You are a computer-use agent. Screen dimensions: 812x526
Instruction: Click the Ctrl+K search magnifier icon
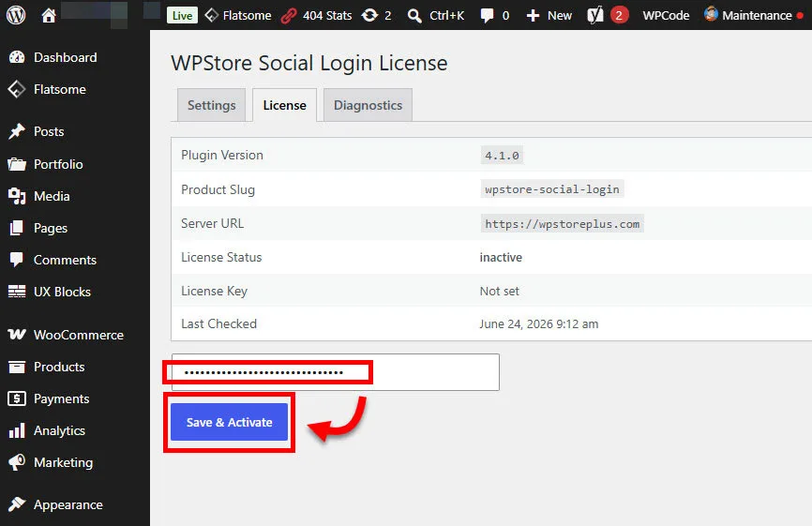414,16
